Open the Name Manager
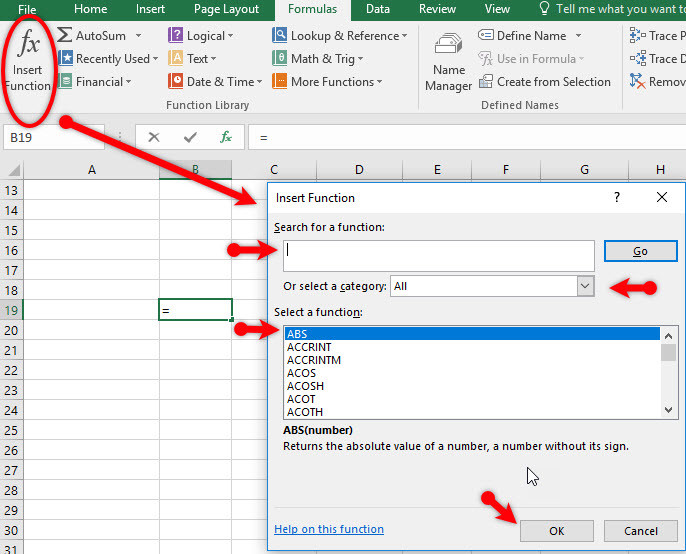Screen dimensions: 686x554 point(448,62)
